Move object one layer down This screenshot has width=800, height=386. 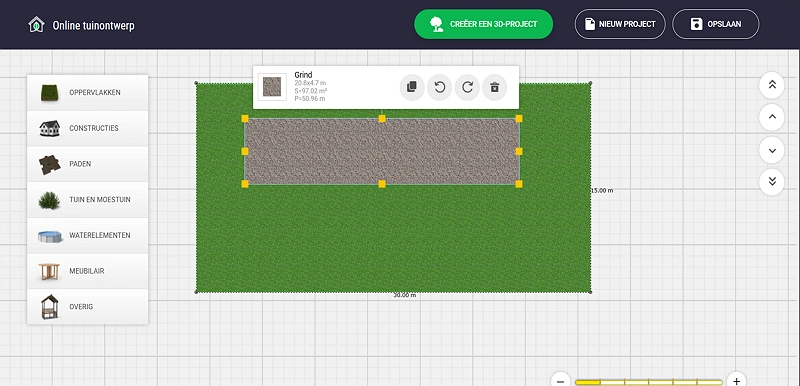[x=771, y=150]
